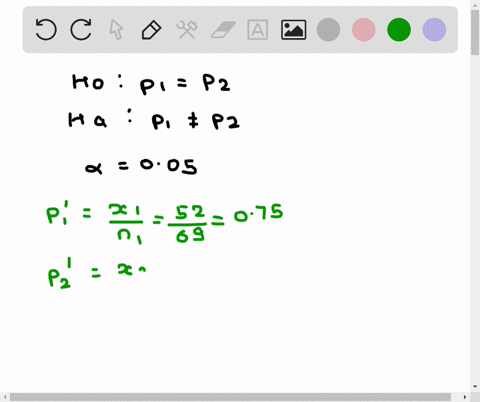Pick the gray color swatch
The width and height of the screenshot is (480, 402).
[328, 30]
